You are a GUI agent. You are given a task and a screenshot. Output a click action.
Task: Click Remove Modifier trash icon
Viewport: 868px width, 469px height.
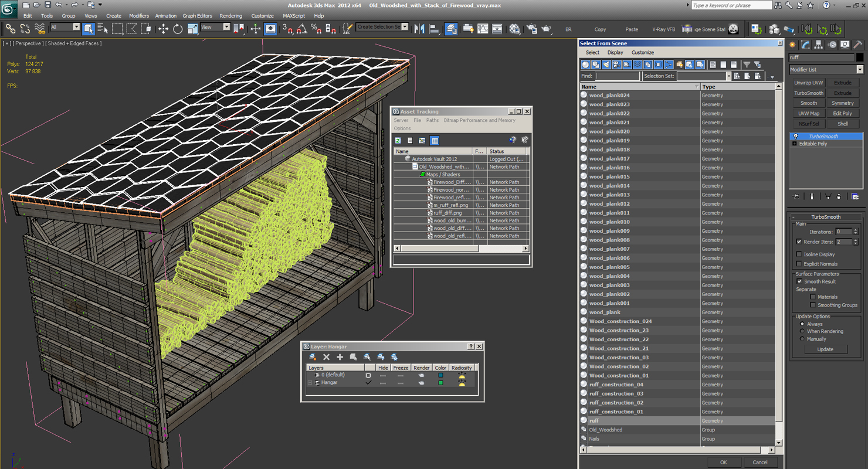[x=839, y=196]
